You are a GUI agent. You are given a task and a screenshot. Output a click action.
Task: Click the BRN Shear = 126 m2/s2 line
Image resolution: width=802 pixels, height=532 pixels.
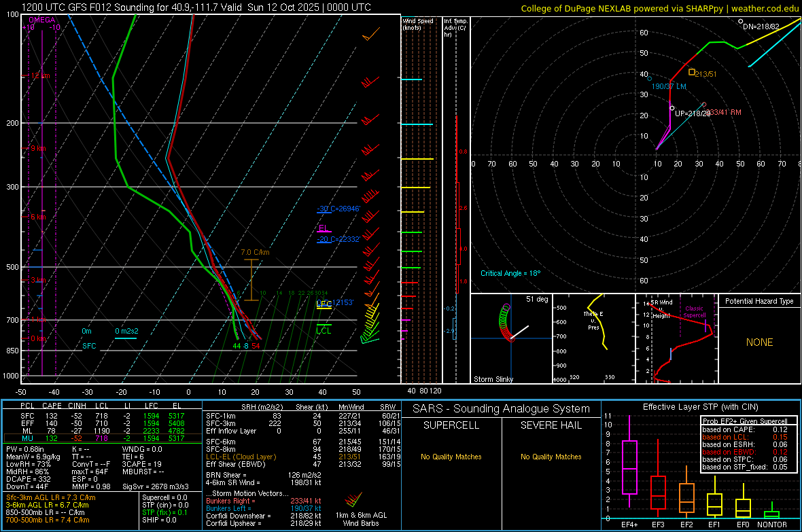(x=264, y=475)
